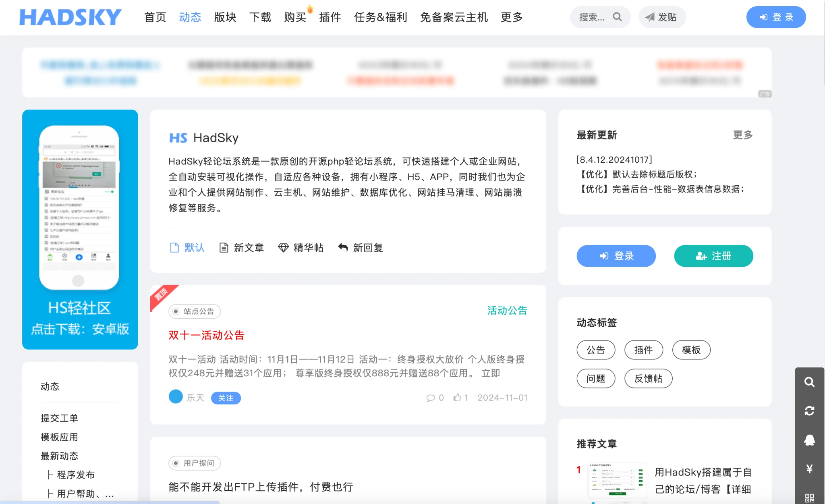
Task: Click the yen payment icon
Action: click(x=809, y=469)
